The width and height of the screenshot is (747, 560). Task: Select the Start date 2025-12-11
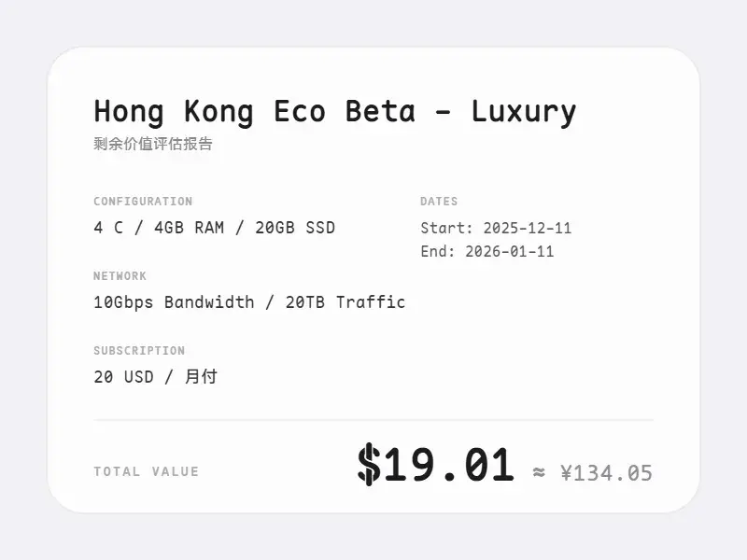[527, 228]
